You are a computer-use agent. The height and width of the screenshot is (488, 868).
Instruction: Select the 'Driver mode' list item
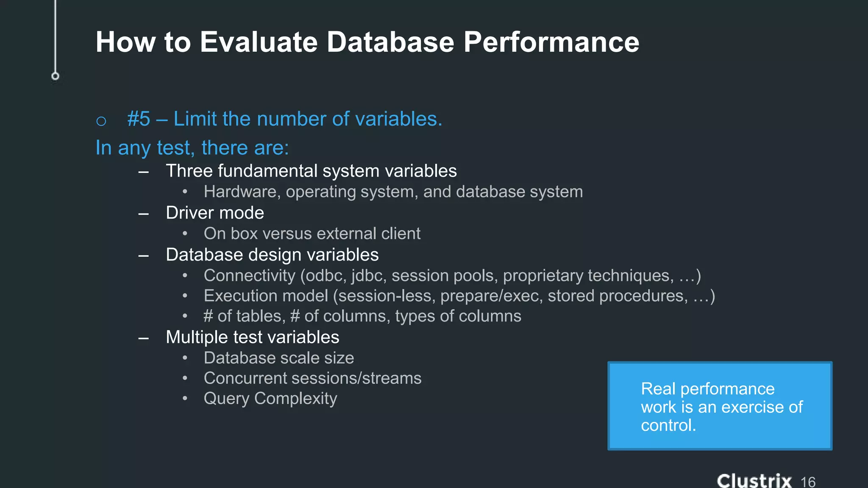(x=215, y=213)
